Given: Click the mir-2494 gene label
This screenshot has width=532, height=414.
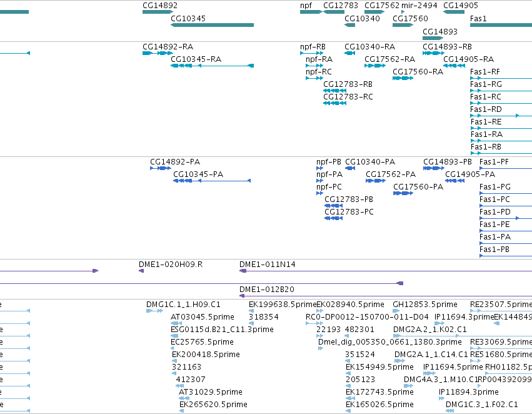Looking at the screenshot, I should (x=419, y=6).
